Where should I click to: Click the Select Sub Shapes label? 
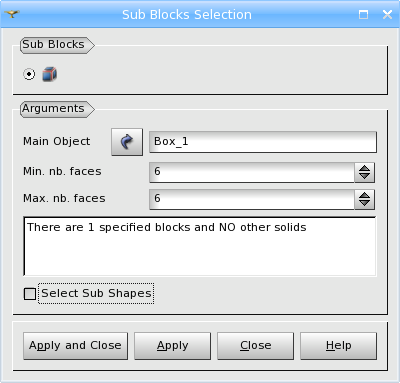pos(96,293)
